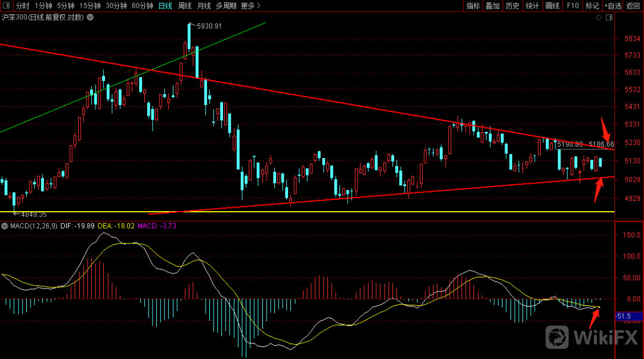
Task: Toggle the right side panel icon
Action: 609,18
